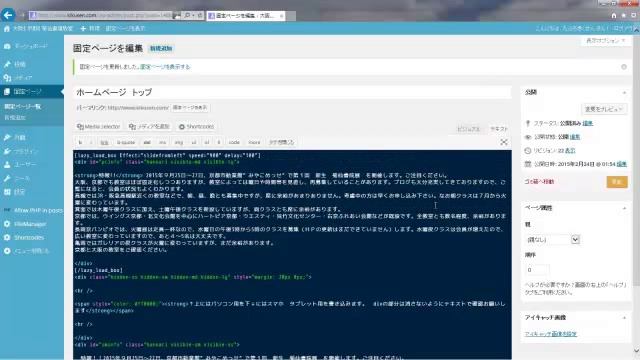Viewport: 640px width, 360px height.
Task: Click the 固定ページを表示 permalink button
Action: [x=190, y=108]
